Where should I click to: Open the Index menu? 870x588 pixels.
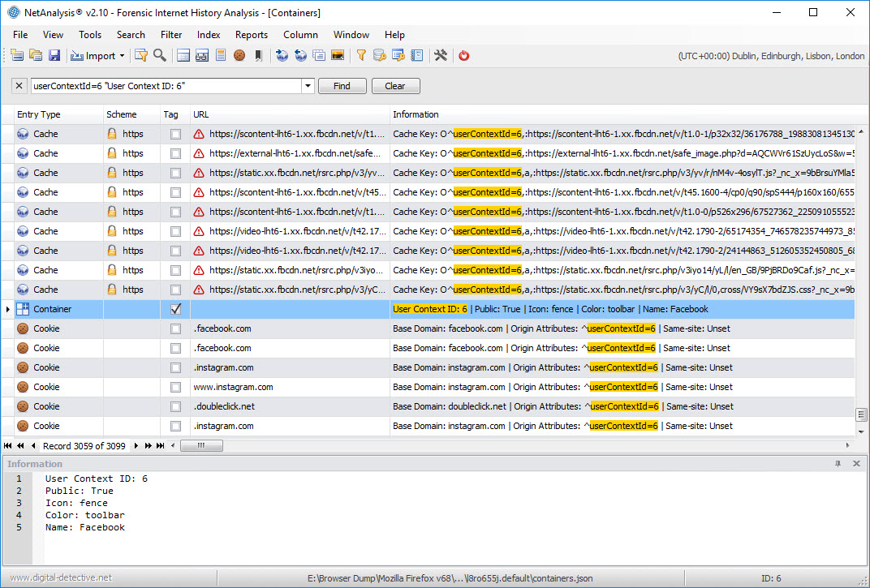pyautogui.click(x=209, y=34)
